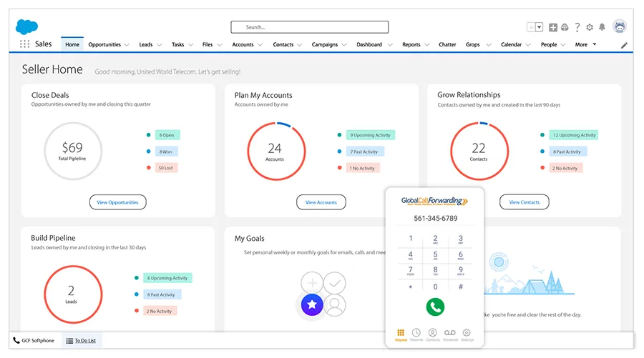Expand the favorites list dropdown arrow
Screen dimensions: 644x358
[540, 27]
